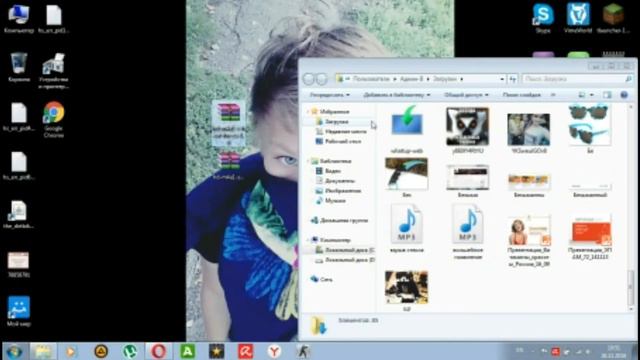The height and width of the screenshot is (360, 640).
Task: Launch the media player from the taskbar
Action: tap(71, 351)
